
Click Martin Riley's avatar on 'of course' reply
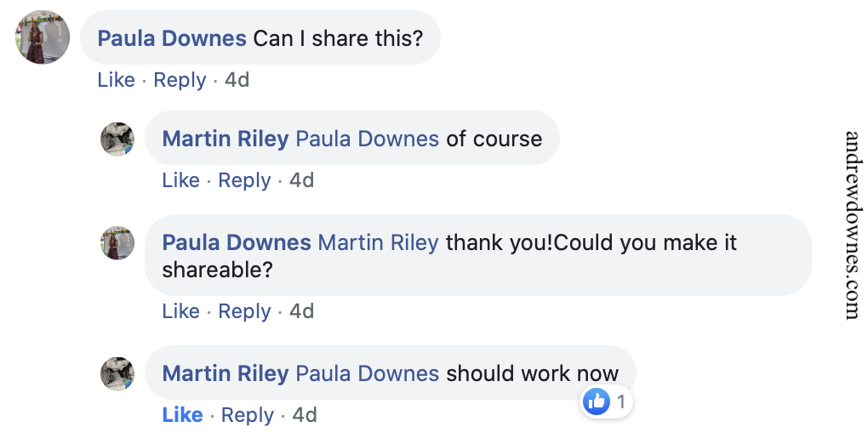point(117,139)
